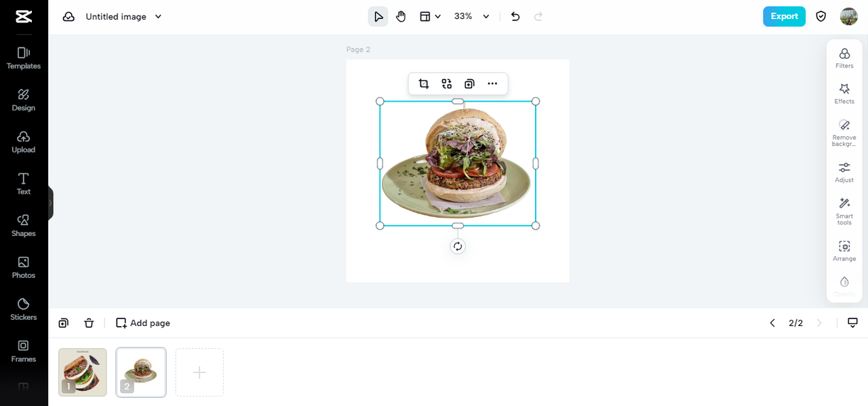Open the Design panel
The image size is (868, 406).
pyautogui.click(x=24, y=100)
